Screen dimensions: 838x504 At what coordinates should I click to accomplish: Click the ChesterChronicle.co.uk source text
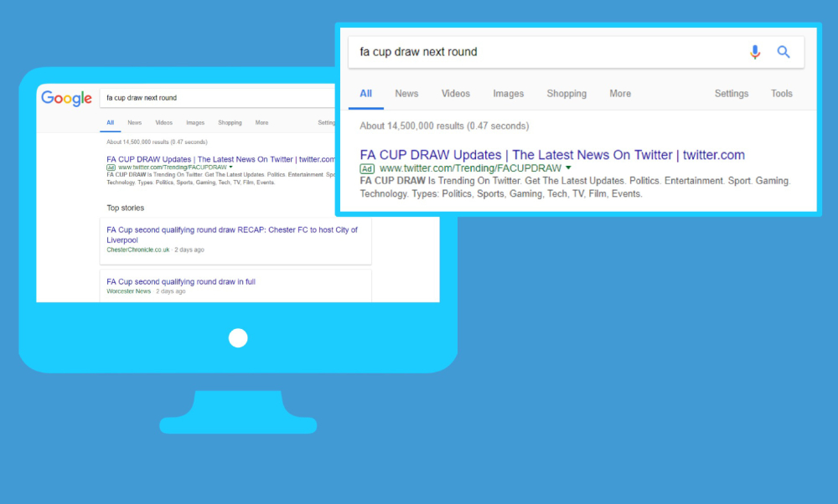point(138,249)
